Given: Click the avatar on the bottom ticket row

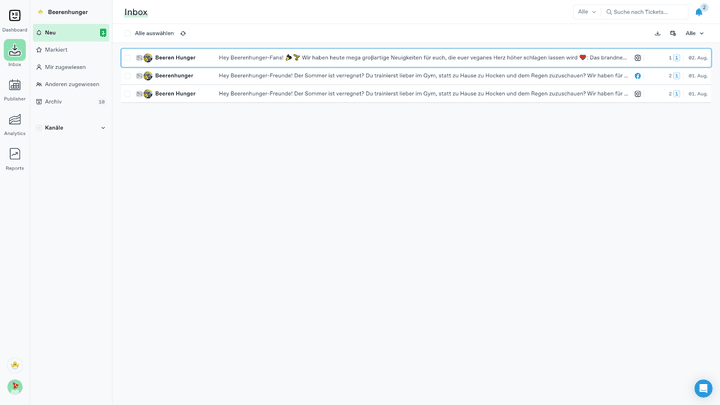Looking at the screenshot, I should [148, 94].
